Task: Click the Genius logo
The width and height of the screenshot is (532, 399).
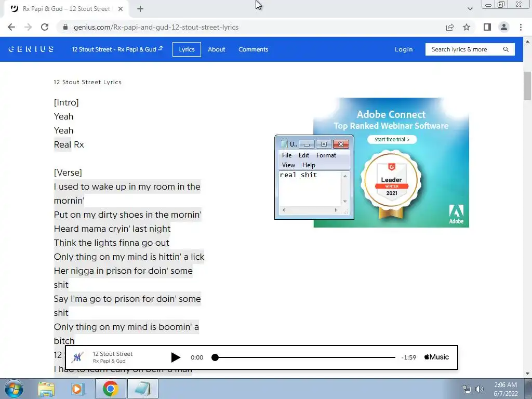Action: tap(31, 49)
